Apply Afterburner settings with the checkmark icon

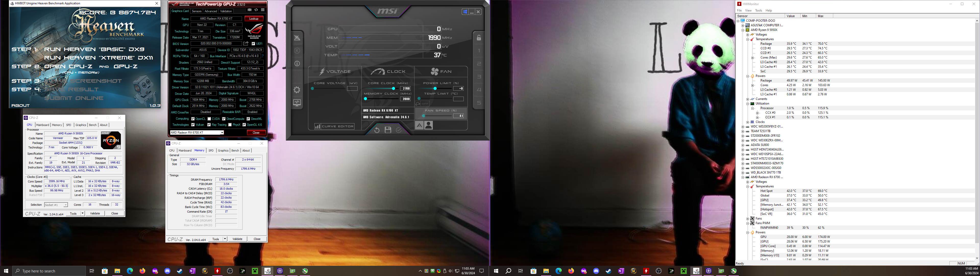(x=399, y=130)
